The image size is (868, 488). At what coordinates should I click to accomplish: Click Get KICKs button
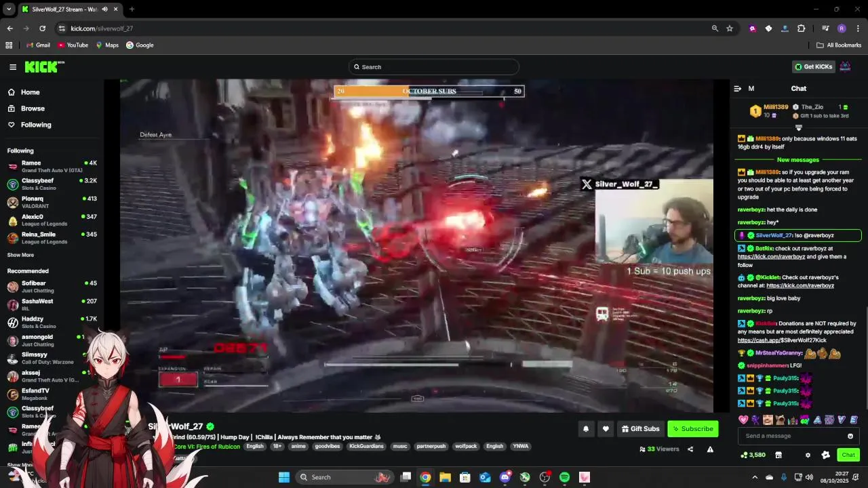(x=813, y=66)
